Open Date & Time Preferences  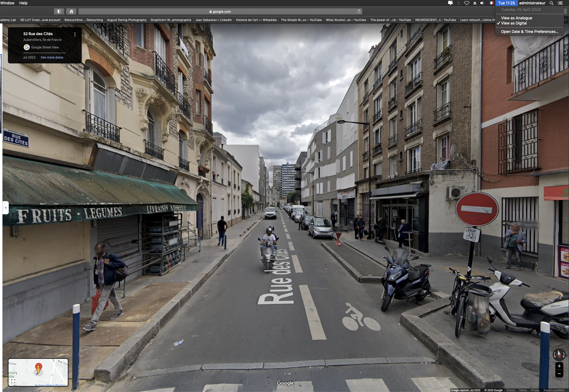coord(529,32)
